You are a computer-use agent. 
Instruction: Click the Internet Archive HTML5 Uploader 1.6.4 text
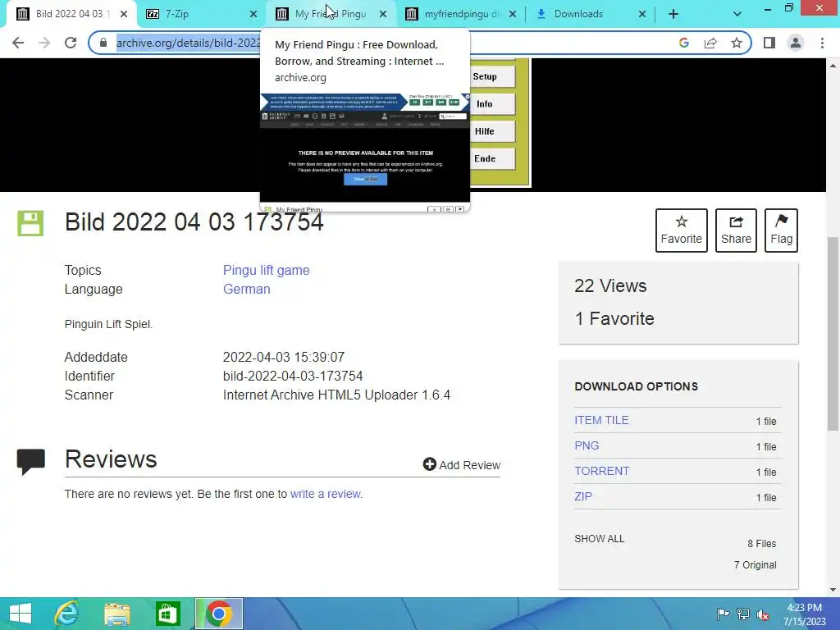[336, 395]
